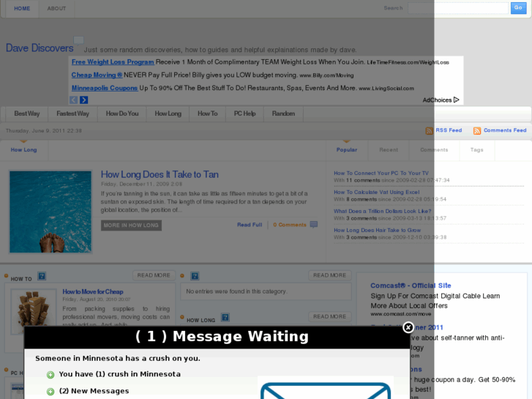Screen dimensions: 532x399
Task: Select the Random category
Action: coord(283,113)
